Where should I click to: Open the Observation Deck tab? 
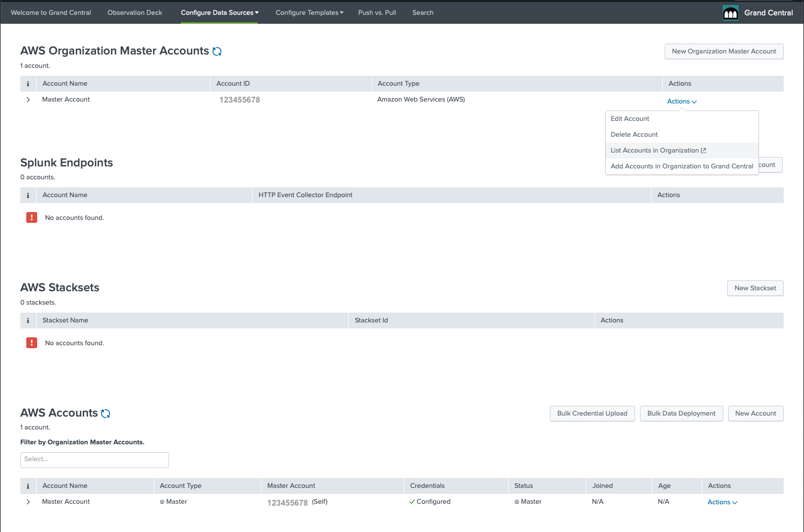click(x=135, y=13)
